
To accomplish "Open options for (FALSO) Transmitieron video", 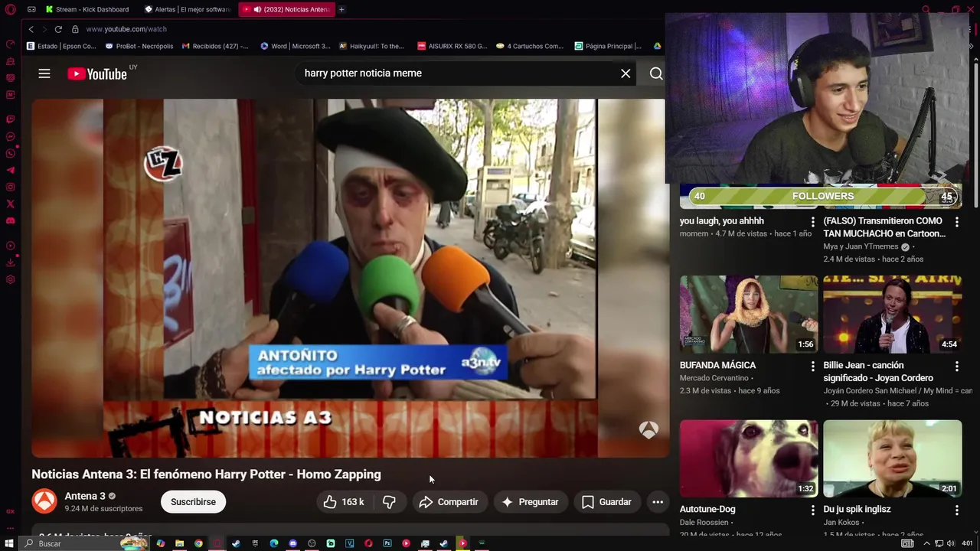I will (x=956, y=221).
